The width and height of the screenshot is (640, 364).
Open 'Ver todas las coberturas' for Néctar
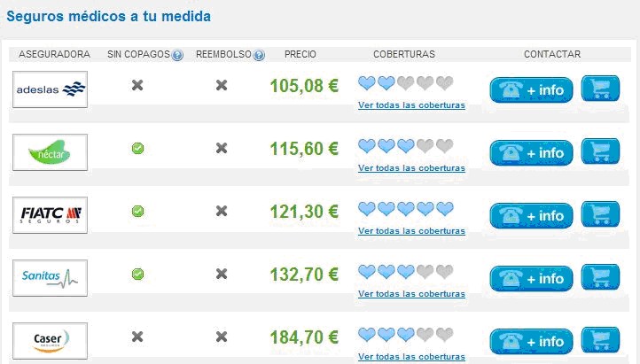point(411,168)
